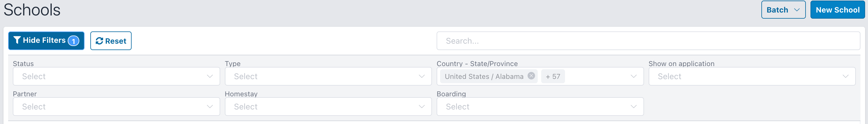Click the refresh icon on Reset button
868x124 pixels.
(x=99, y=41)
